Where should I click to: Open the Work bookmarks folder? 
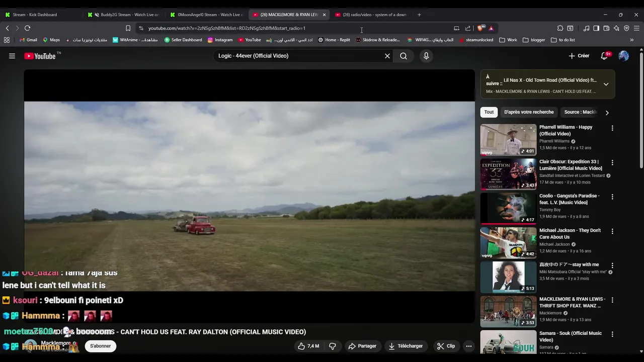(508, 40)
